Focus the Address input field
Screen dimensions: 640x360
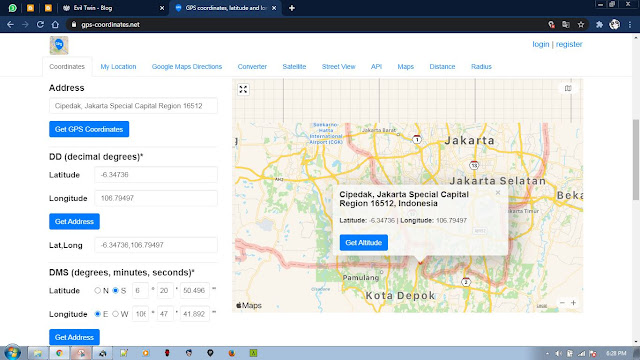coord(133,106)
